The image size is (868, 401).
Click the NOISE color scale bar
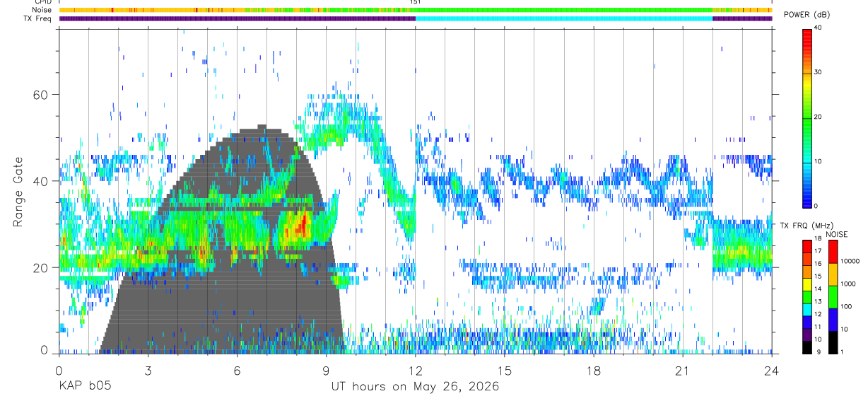pos(833,296)
